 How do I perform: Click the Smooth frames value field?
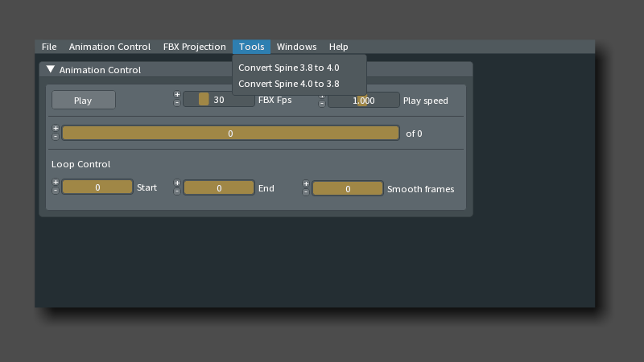tap(348, 189)
